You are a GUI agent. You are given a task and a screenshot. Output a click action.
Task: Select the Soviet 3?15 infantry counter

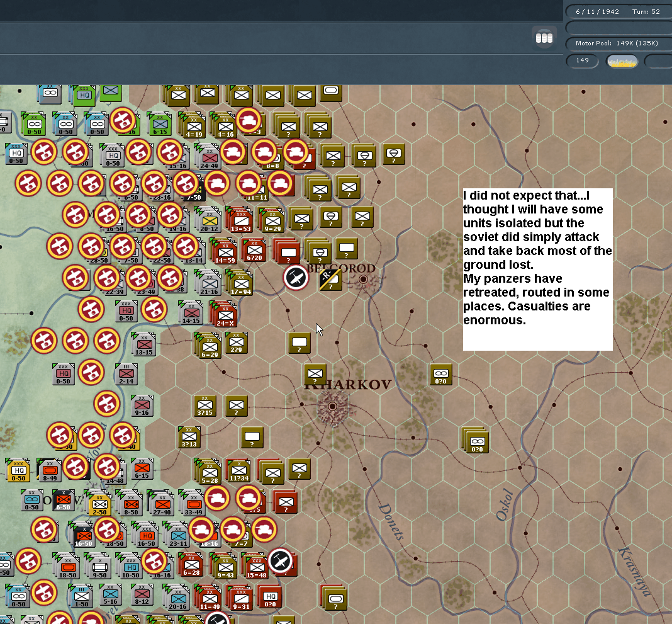(x=205, y=406)
